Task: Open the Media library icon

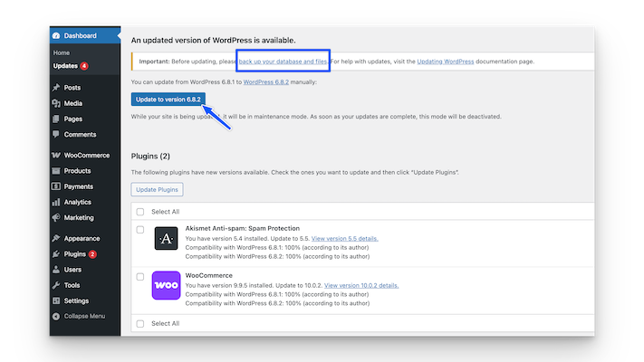Action: click(x=56, y=103)
